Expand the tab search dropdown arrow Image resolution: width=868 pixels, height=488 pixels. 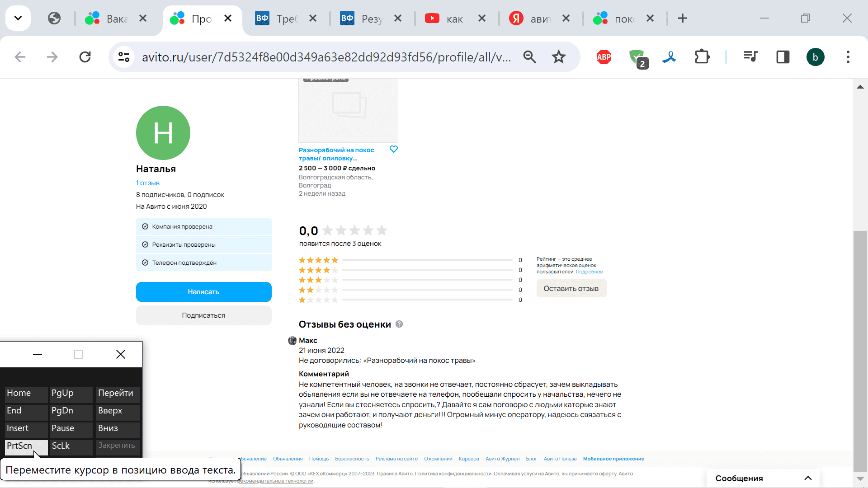coord(18,18)
